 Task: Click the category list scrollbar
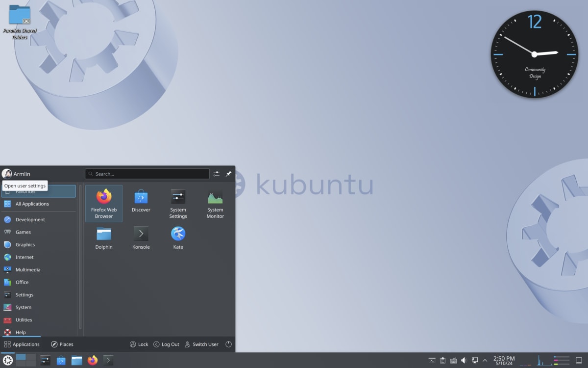click(x=80, y=257)
